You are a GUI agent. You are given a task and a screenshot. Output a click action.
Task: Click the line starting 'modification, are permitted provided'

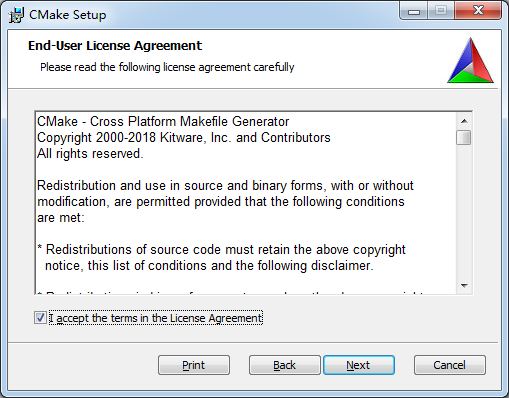(x=221, y=202)
